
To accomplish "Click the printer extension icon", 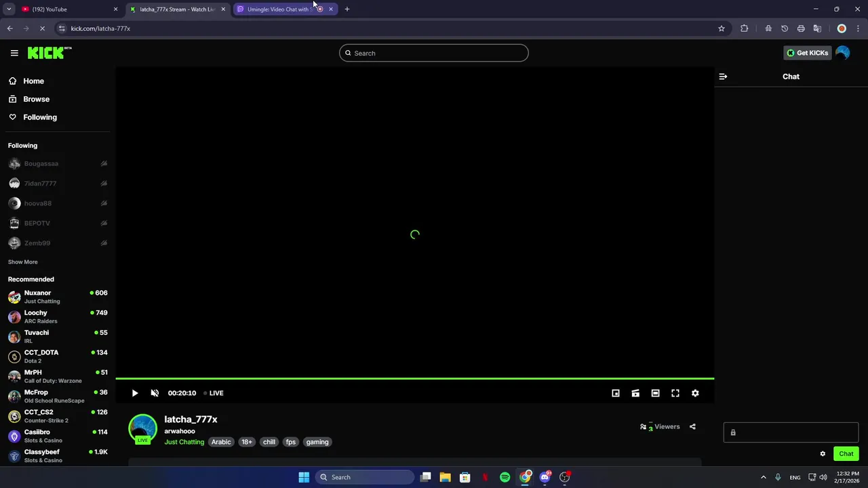I will [801, 28].
